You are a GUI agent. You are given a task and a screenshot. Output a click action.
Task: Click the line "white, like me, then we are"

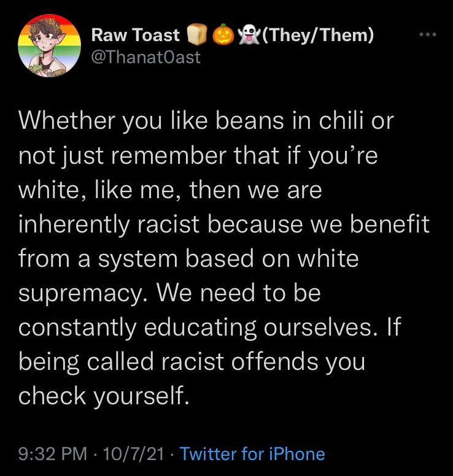point(170,190)
